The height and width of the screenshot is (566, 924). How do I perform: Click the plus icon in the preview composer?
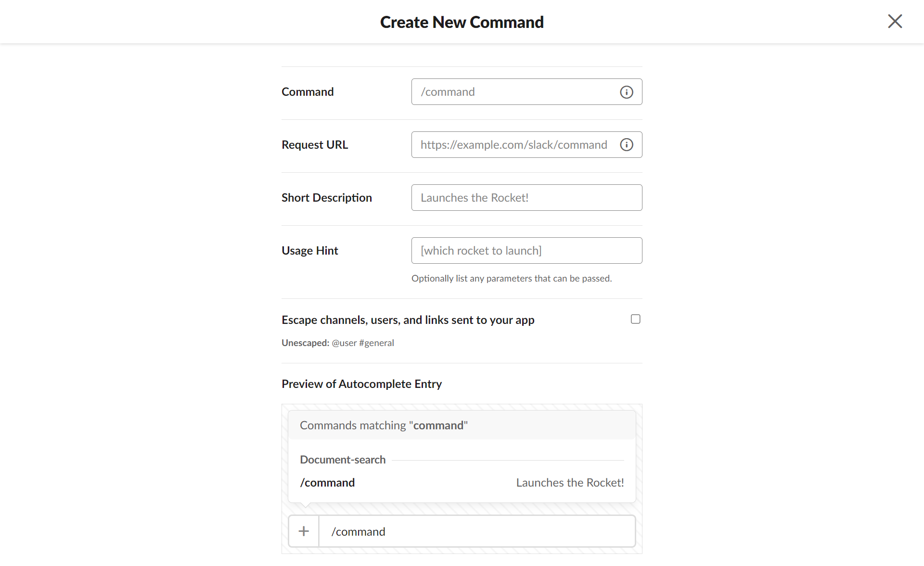pos(304,531)
